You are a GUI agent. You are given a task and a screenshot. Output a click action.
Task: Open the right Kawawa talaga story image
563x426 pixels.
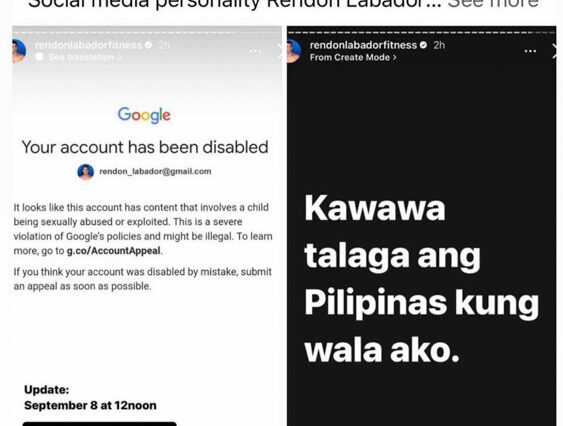422,226
